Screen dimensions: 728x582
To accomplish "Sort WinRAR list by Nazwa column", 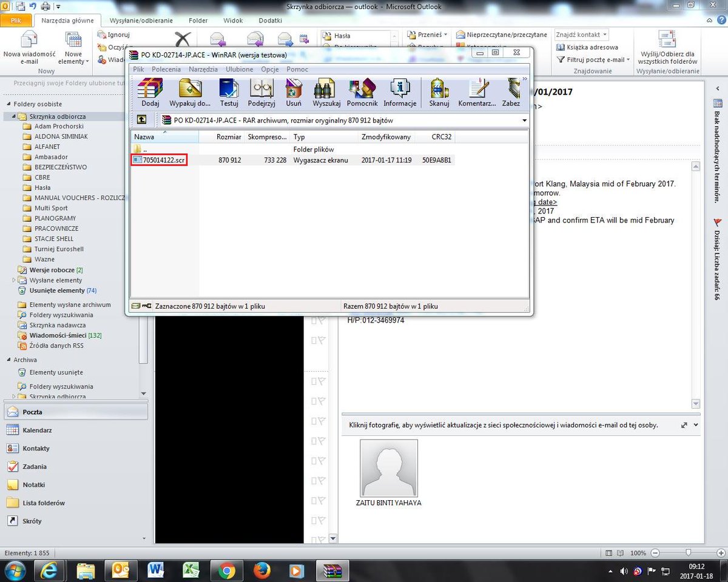I will [x=165, y=137].
